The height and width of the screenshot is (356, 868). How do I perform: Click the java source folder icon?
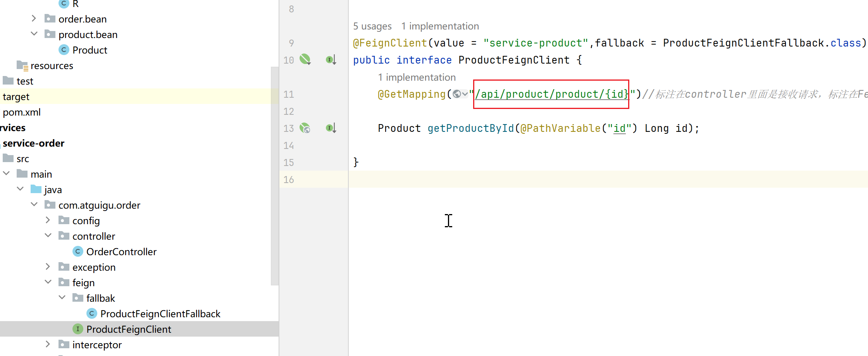(x=36, y=189)
